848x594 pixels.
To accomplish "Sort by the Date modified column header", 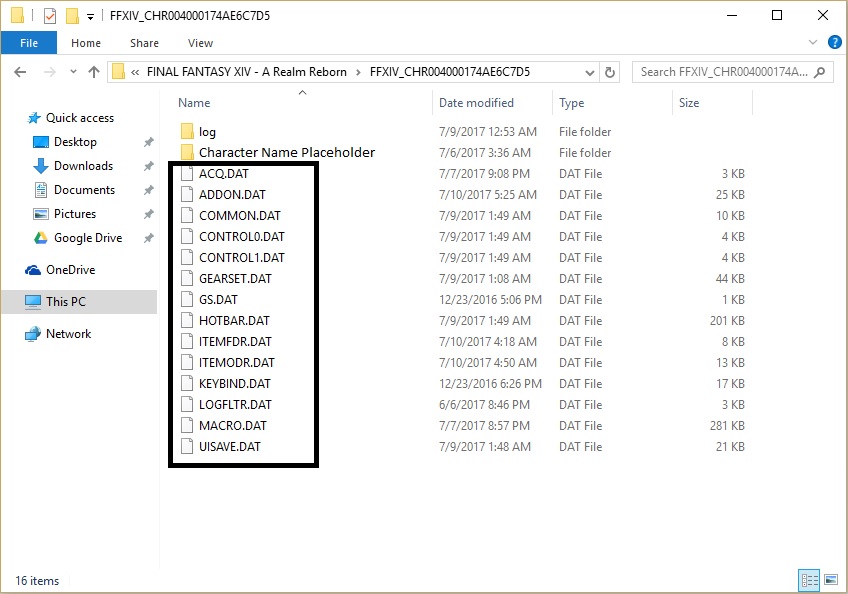I will coord(476,103).
